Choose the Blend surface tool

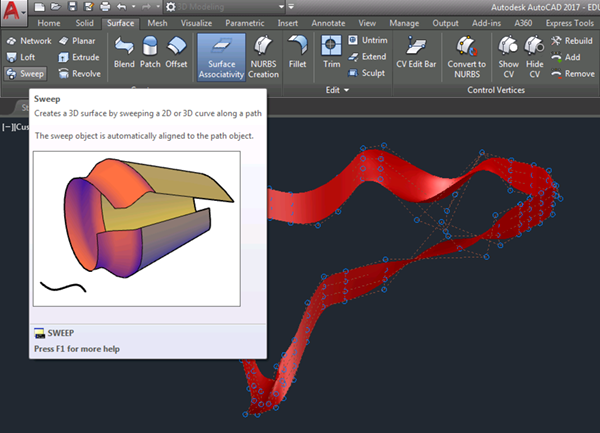[x=124, y=52]
